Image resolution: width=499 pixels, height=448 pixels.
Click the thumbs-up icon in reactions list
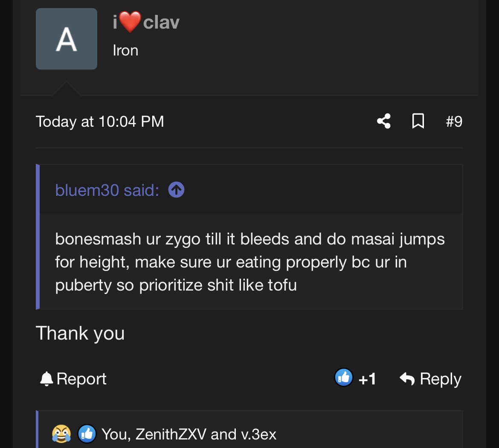(87, 433)
